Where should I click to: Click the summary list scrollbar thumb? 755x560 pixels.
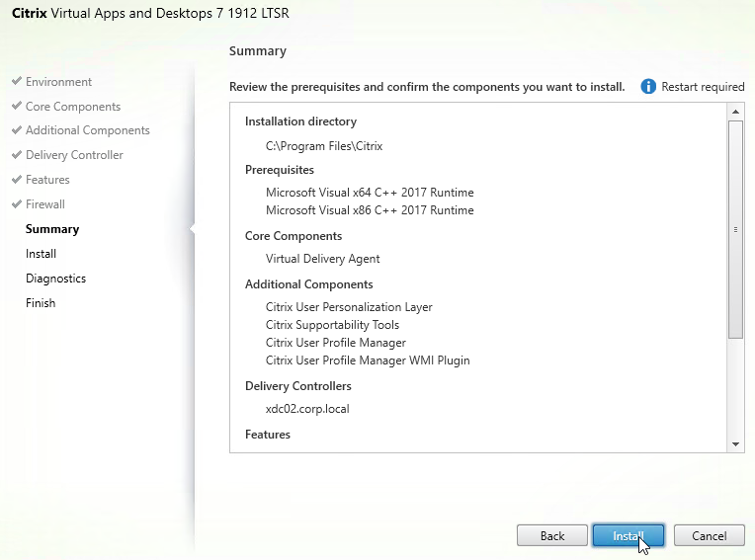tap(735, 229)
